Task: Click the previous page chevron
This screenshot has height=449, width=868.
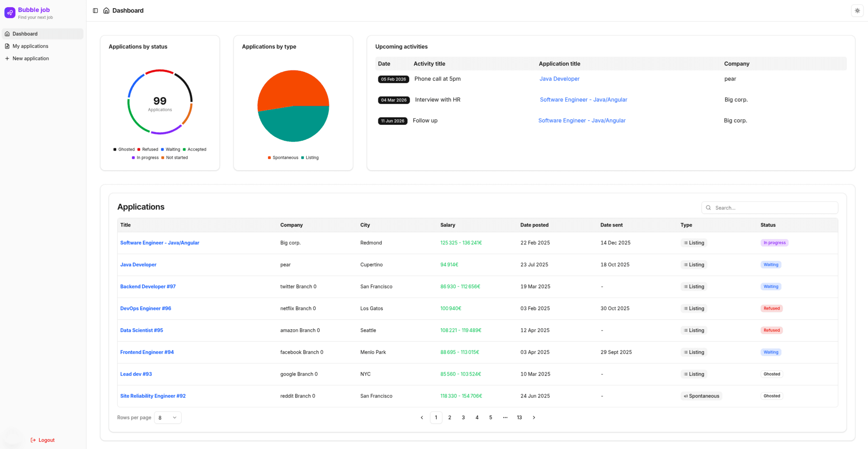Action: pyautogui.click(x=422, y=417)
